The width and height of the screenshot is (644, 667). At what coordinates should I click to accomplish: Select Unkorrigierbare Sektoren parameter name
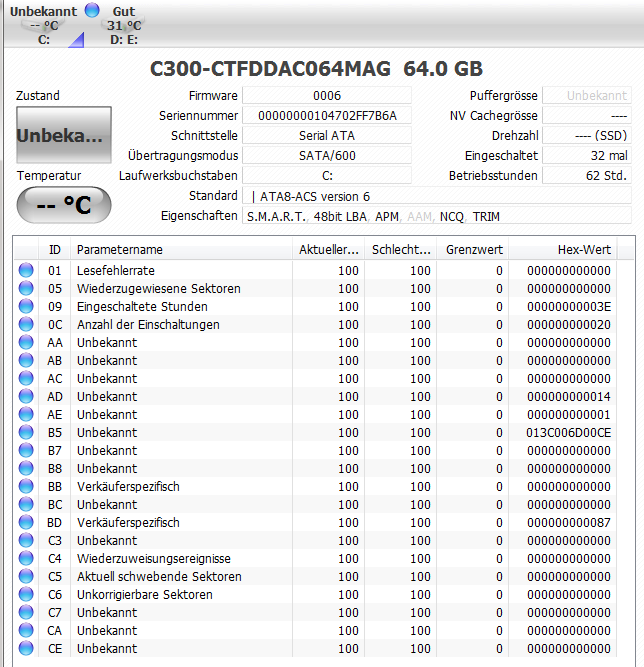145,594
